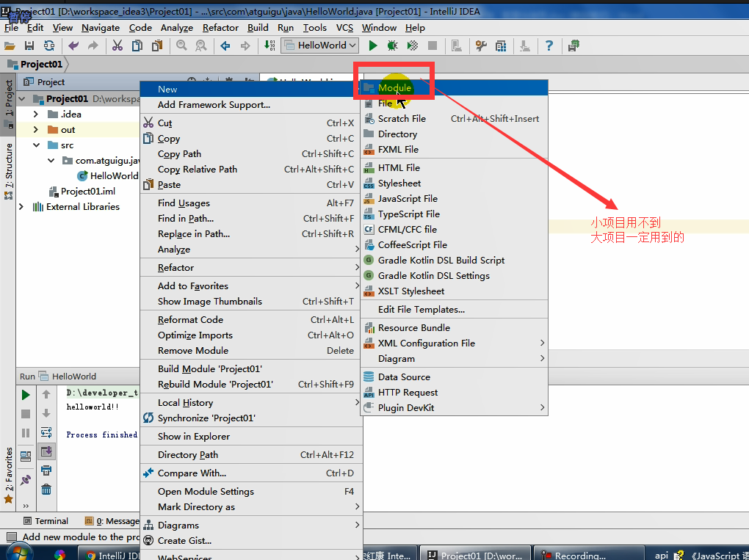This screenshot has height=560, width=749.
Task: Click the Redo arrow icon
Action: [93, 46]
